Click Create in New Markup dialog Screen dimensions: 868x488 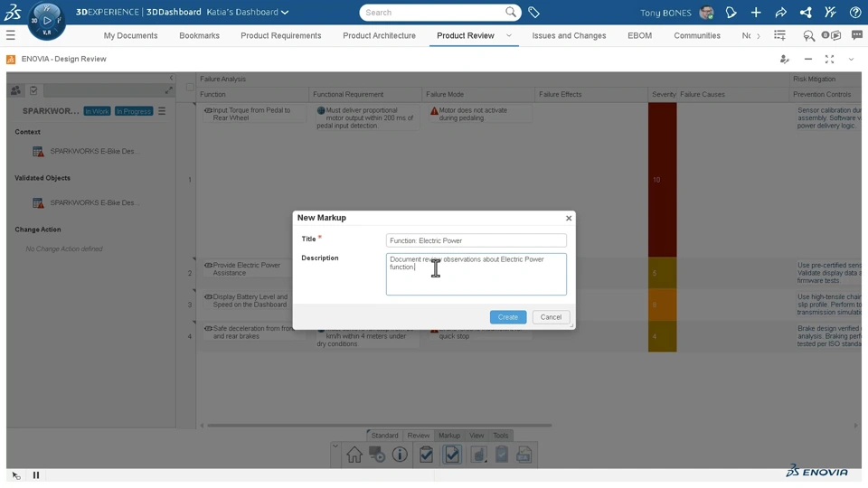[507, 317]
